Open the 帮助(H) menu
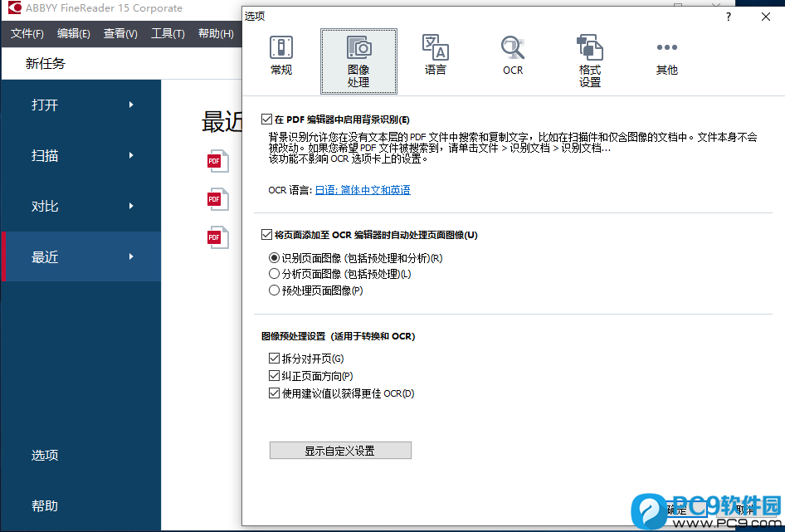The image size is (785, 532). (x=216, y=33)
